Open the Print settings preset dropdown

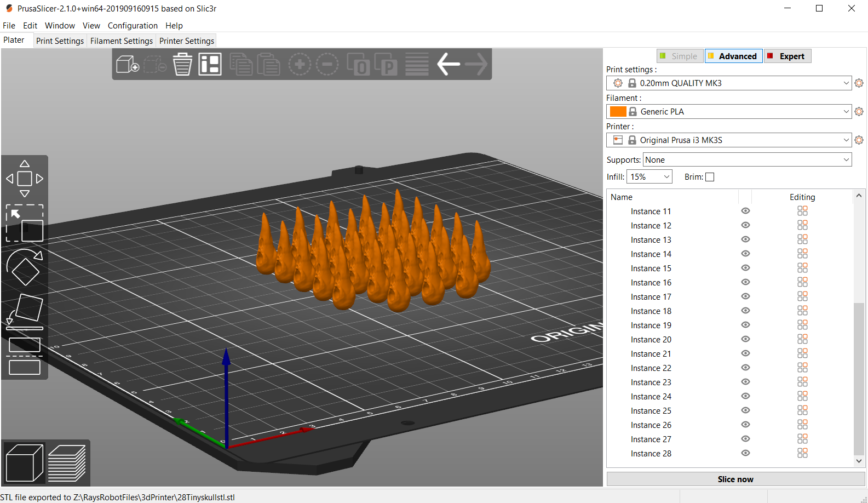(x=729, y=83)
